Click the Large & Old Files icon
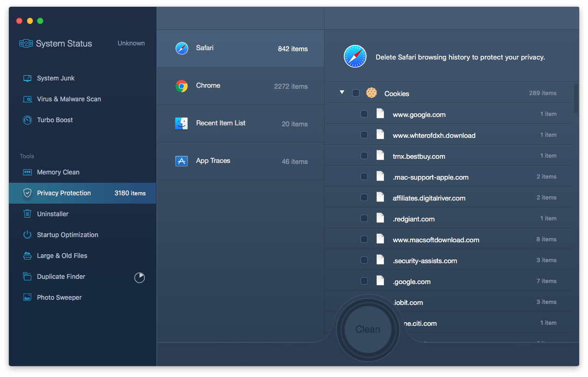The height and width of the screenshot is (377, 588). click(x=27, y=256)
